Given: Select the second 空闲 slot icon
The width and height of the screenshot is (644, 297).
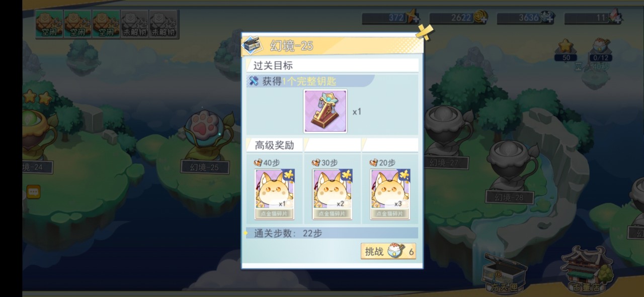Looking at the screenshot, I should coord(77,24).
